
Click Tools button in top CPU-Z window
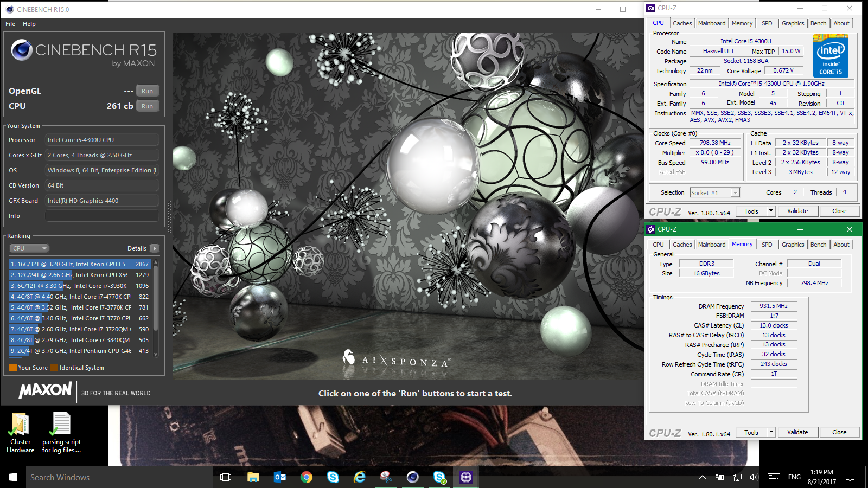(751, 211)
